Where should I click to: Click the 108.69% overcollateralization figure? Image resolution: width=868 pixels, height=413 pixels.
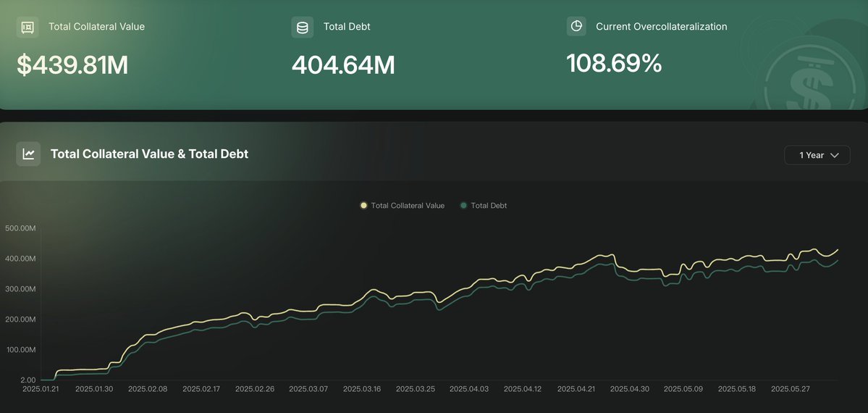point(614,63)
